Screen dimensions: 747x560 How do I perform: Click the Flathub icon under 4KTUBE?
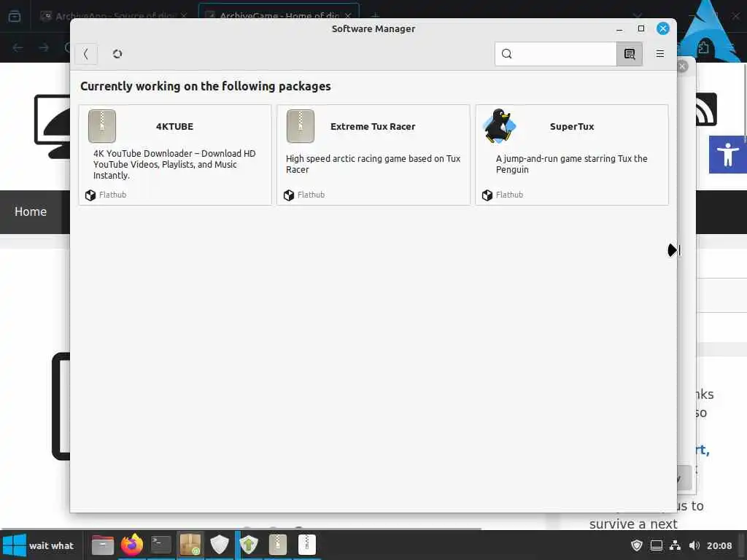coord(90,195)
